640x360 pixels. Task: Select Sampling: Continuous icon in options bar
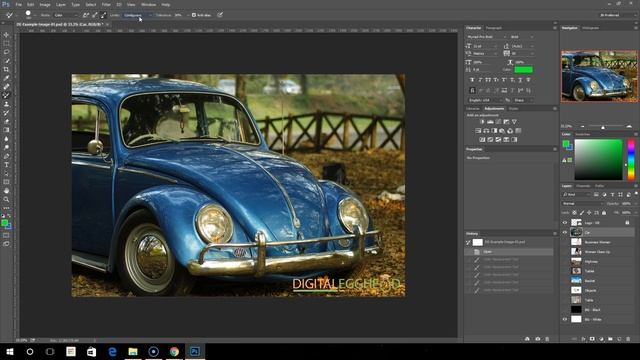pos(86,15)
